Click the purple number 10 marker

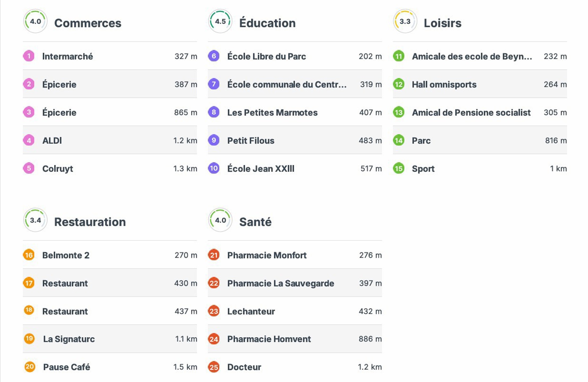click(x=214, y=168)
